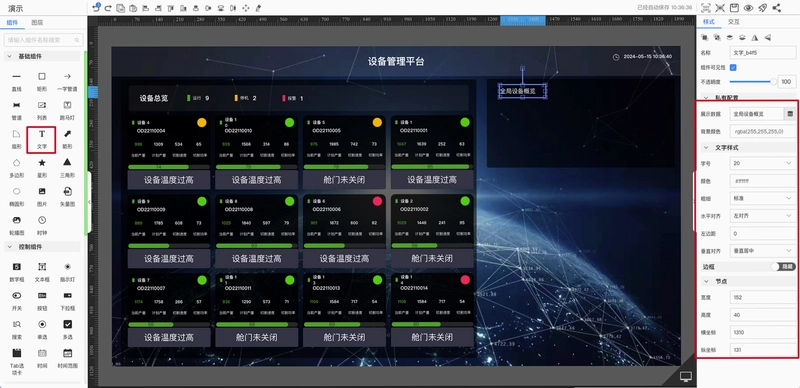This screenshot has width=800, height=388.
Task: Click the bring-to-front layer icon
Action: (730, 37)
